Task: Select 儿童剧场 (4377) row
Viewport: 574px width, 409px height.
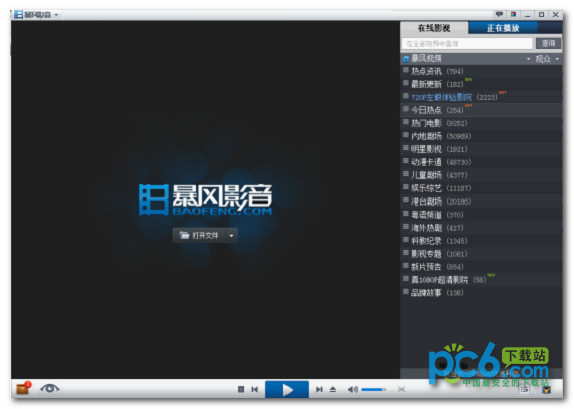Action: pos(481,175)
